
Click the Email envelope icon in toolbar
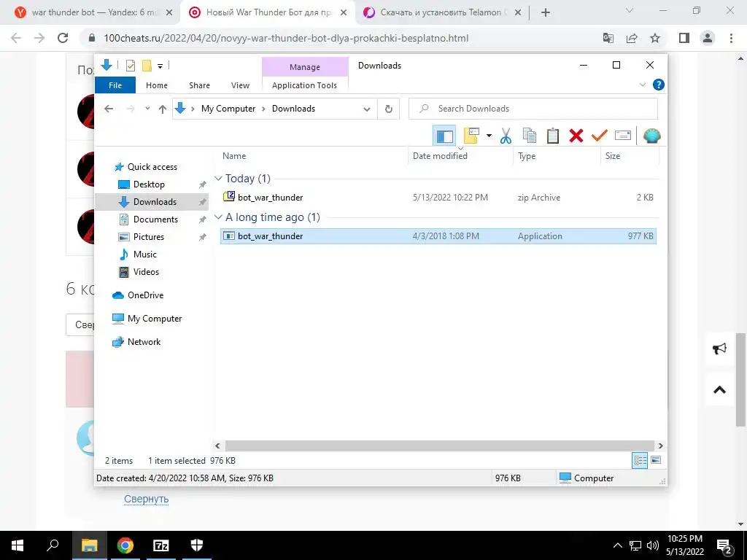(x=623, y=136)
